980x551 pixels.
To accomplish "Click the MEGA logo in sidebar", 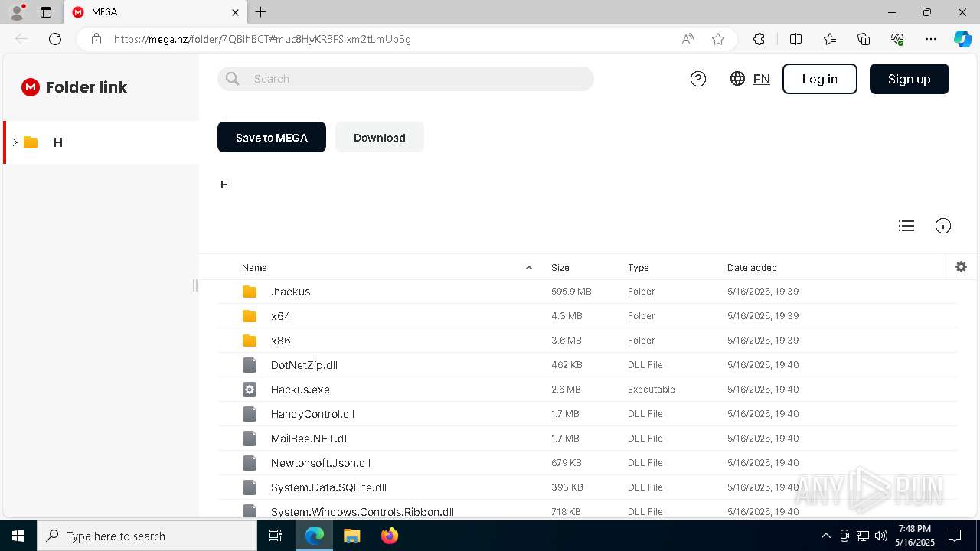I will click(x=31, y=87).
